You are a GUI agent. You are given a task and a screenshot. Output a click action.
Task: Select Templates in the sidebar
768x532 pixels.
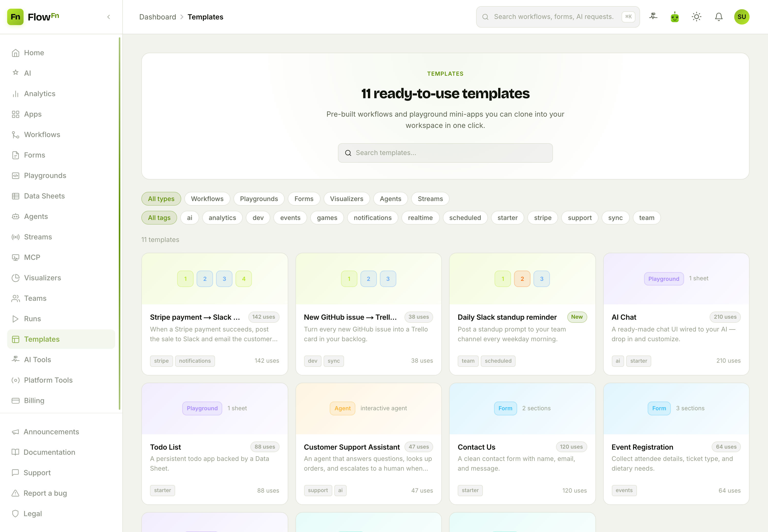pyautogui.click(x=61, y=339)
